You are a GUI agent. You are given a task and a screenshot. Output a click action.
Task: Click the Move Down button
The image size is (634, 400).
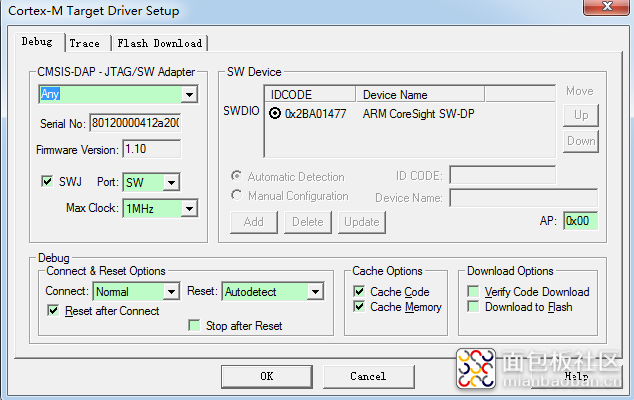click(581, 141)
